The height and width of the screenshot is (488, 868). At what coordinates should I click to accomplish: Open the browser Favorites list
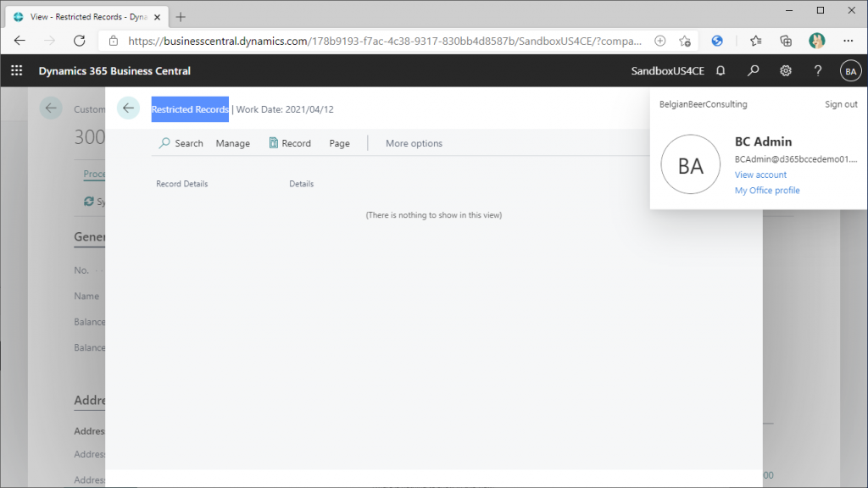(755, 41)
